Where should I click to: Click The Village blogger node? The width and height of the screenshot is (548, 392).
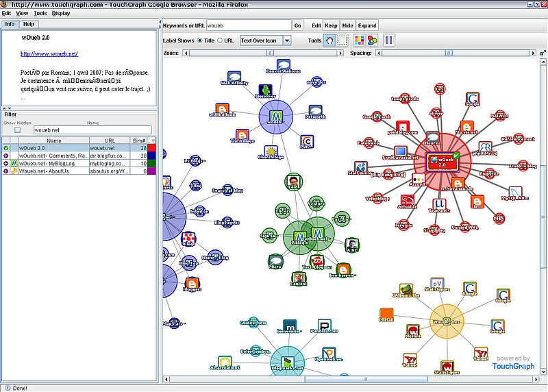click(x=242, y=135)
